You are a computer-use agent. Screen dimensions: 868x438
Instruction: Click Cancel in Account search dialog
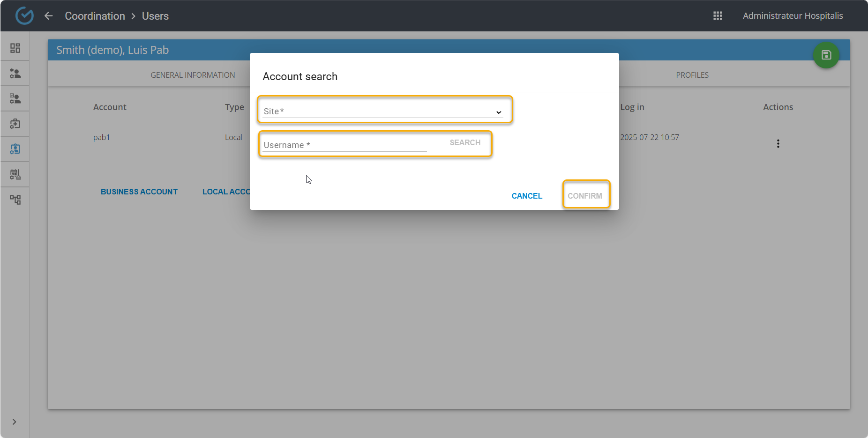point(527,196)
